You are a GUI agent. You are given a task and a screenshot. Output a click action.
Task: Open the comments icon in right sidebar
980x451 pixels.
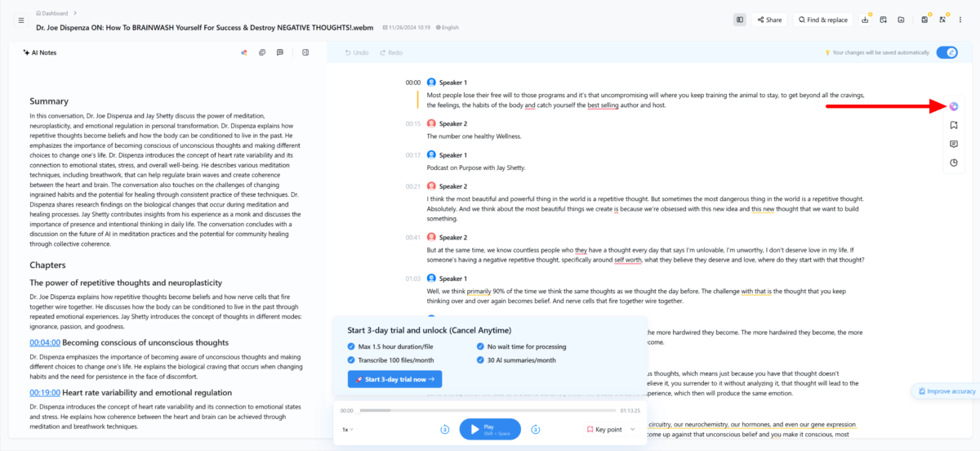click(954, 144)
